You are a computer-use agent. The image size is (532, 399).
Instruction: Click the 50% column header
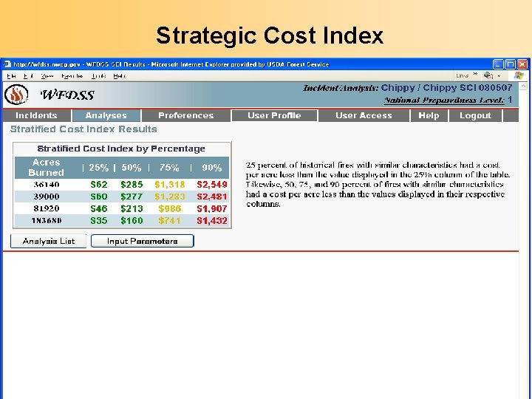tap(132, 168)
